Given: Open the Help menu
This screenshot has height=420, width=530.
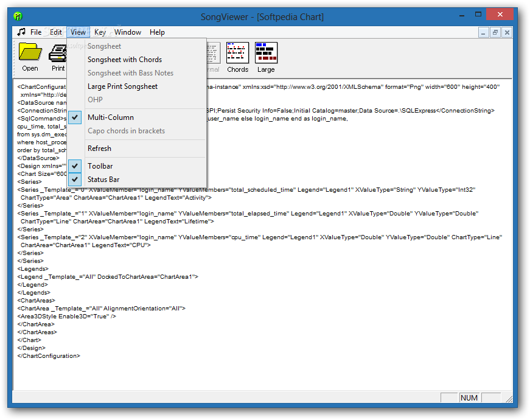Looking at the screenshot, I should 157,32.
